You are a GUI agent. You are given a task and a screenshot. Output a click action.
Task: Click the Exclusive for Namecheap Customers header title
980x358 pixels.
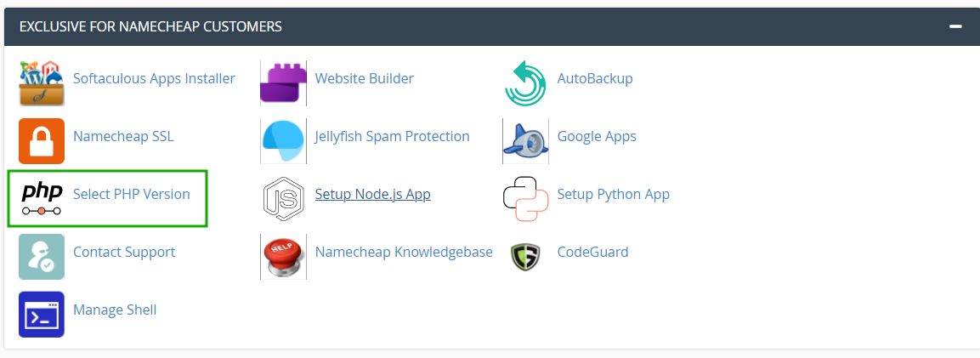click(x=150, y=27)
